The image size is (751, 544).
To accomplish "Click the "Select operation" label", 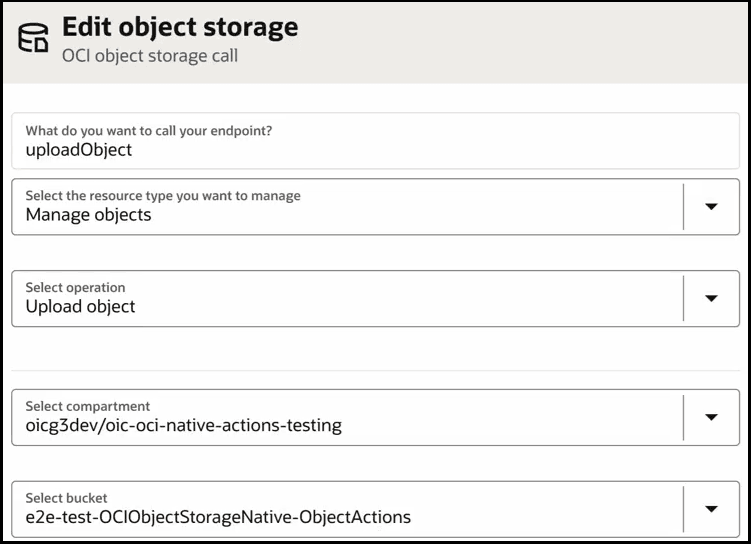I will [x=75, y=288].
